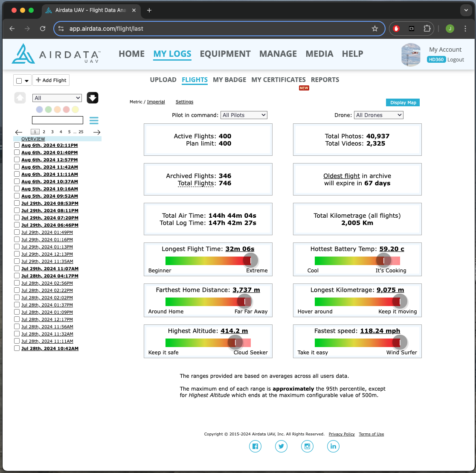This screenshot has height=473, width=476.
Task: Open the MY CERTIFICATES tab
Action: click(x=278, y=80)
